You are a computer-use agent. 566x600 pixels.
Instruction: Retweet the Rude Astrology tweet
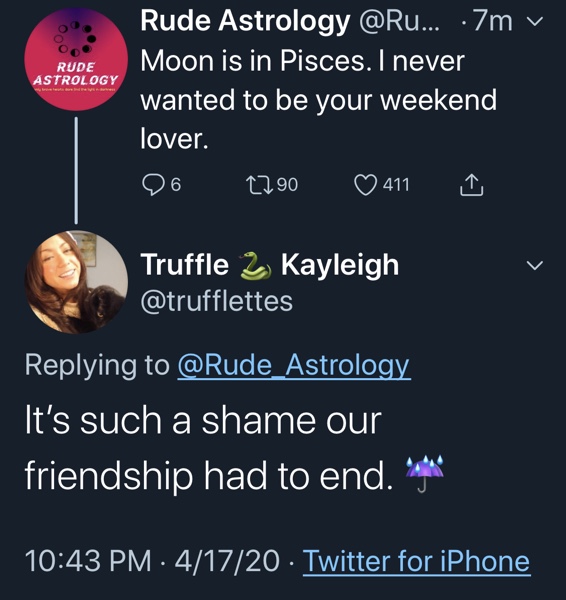coord(259,185)
